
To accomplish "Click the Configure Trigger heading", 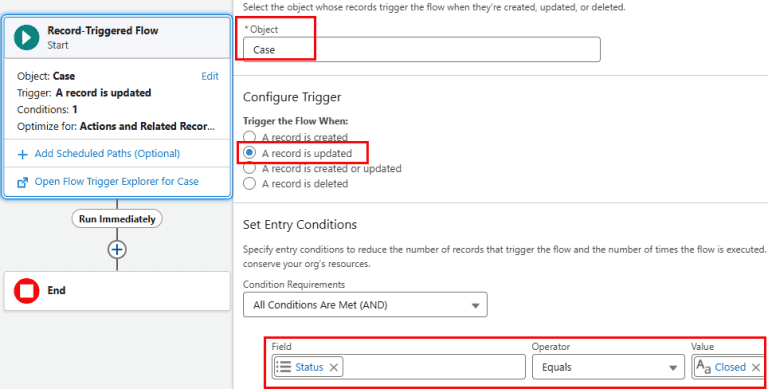I will (292, 97).
